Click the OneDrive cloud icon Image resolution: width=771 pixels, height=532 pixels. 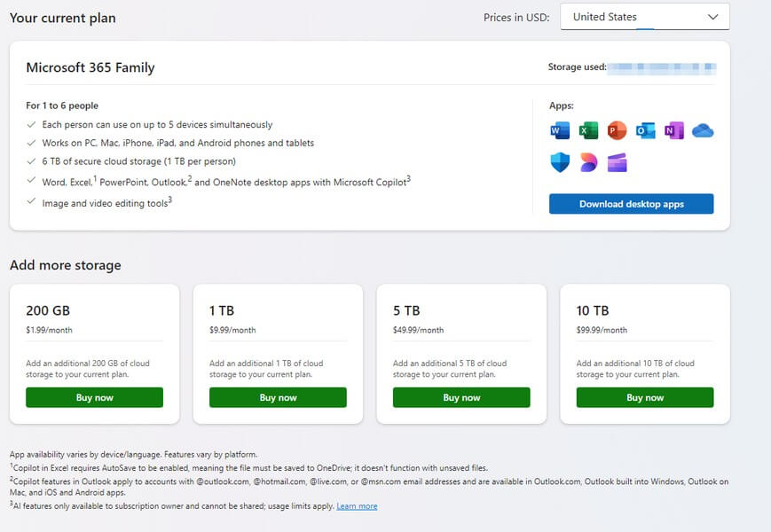pos(703,131)
